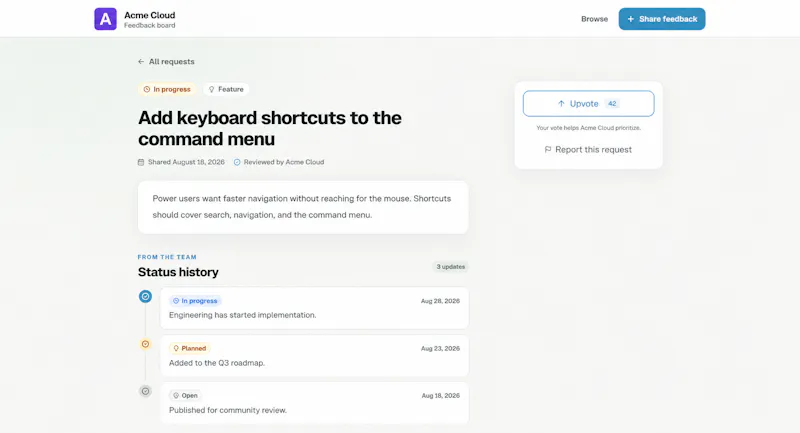
Task: Click the Status history heading
Action: (178, 272)
